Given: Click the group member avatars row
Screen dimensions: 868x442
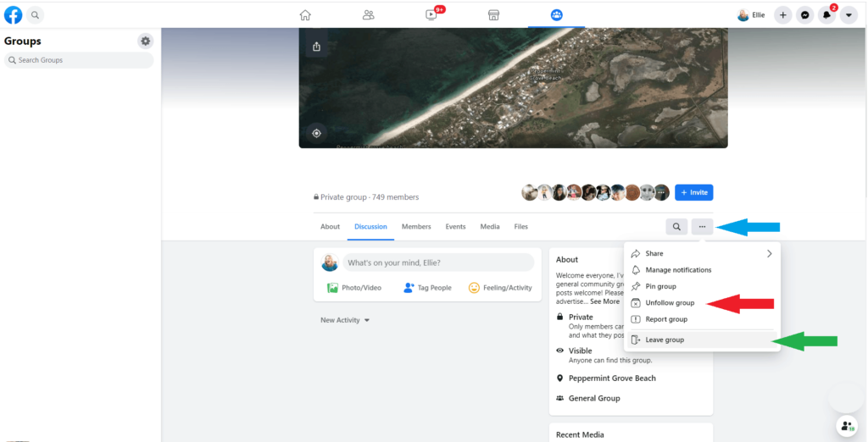Looking at the screenshot, I should click(x=596, y=192).
